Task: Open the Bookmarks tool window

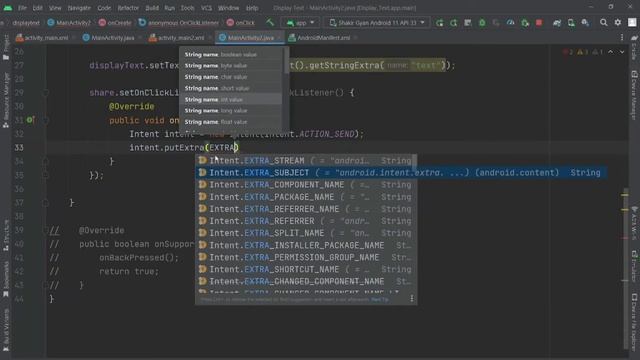Action: (x=6, y=280)
